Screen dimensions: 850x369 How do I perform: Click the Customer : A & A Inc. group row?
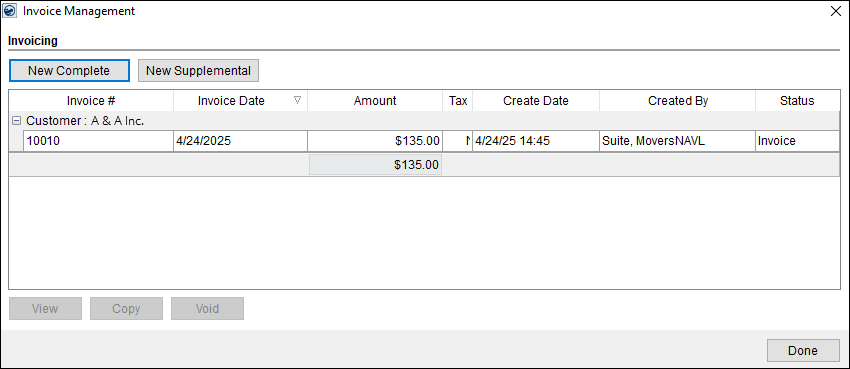(424, 121)
